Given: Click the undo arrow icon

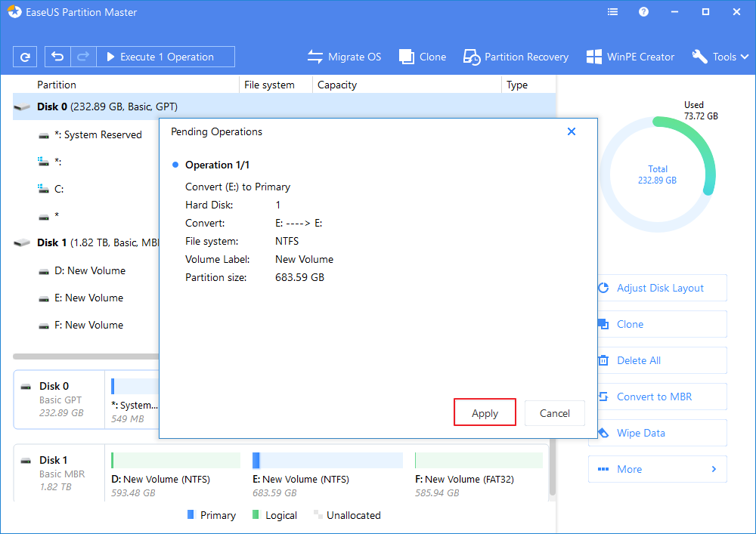Looking at the screenshot, I should coord(58,57).
